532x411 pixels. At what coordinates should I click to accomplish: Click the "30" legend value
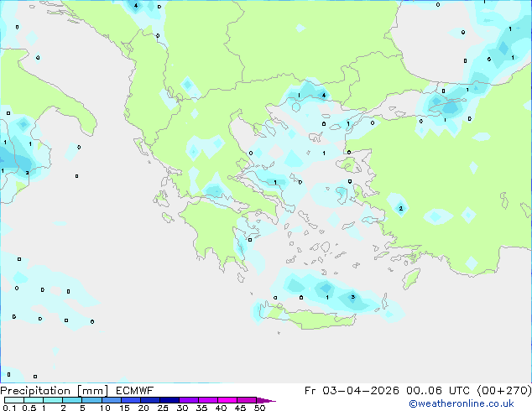182,408
